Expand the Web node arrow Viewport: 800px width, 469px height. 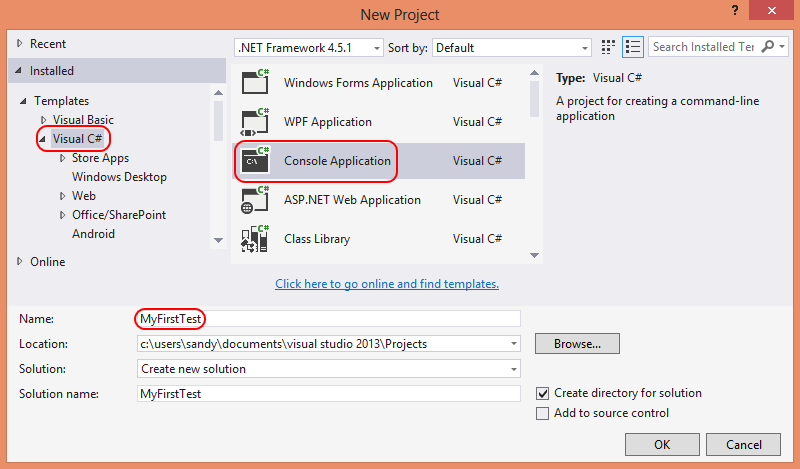62,196
